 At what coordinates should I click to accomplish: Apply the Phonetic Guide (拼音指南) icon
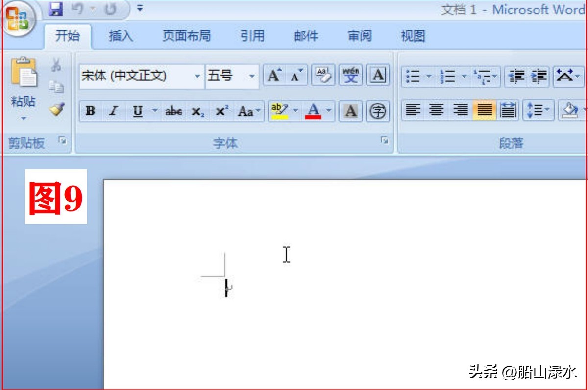tap(350, 75)
